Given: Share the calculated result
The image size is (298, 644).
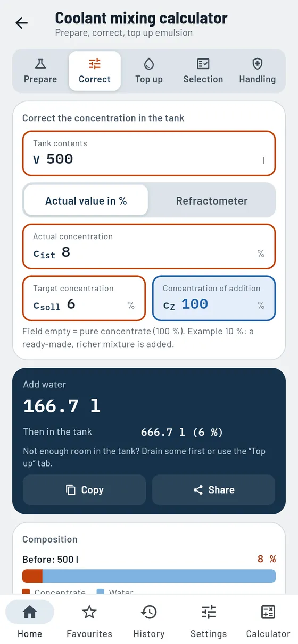Looking at the screenshot, I should click(213, 490).
